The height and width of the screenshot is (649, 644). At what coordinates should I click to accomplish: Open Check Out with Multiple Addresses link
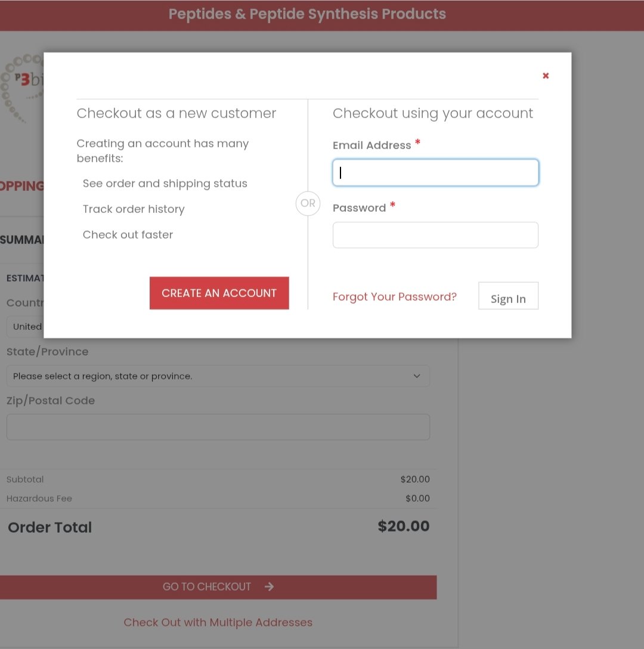218,622
